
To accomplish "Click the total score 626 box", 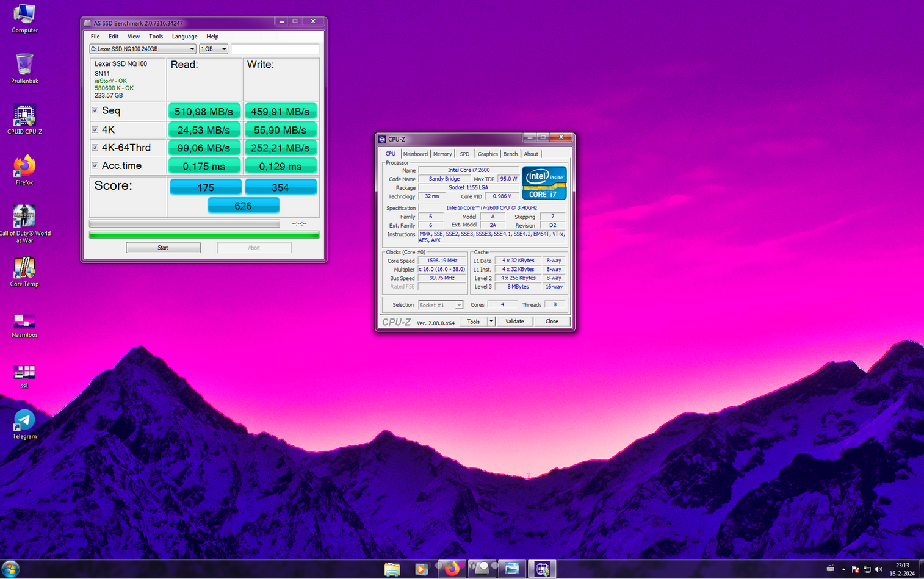I will click(244, 206).
